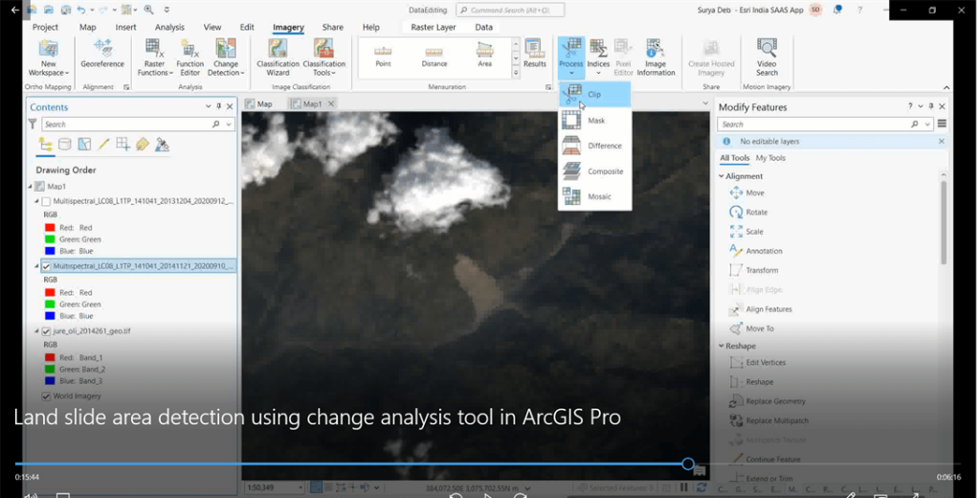Open the Modify Features menu icon

(x=942, y=124)
